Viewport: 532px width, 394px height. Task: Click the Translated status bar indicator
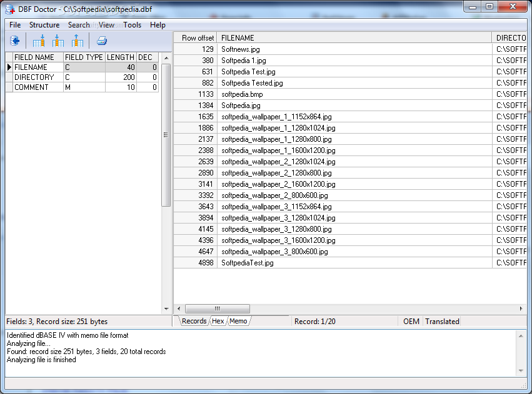pyautogui.click(x=442, y=321)
